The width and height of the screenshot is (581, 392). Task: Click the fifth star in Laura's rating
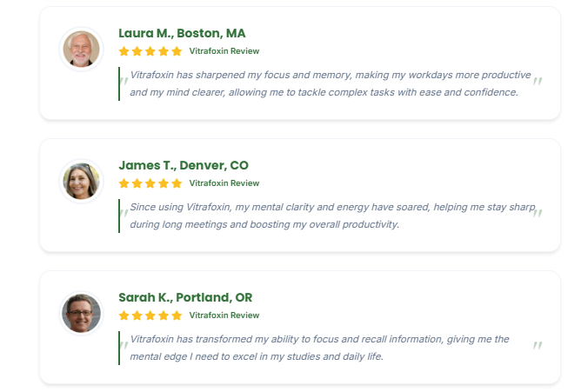pos(177,51)
